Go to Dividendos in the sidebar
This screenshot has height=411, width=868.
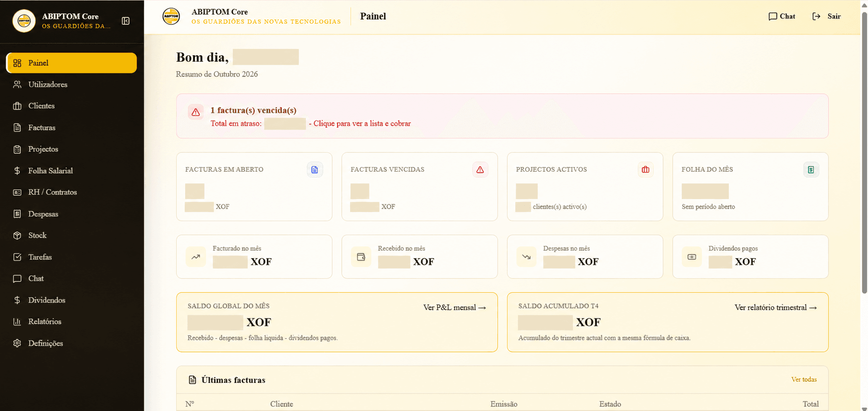[x=71, y=300]
